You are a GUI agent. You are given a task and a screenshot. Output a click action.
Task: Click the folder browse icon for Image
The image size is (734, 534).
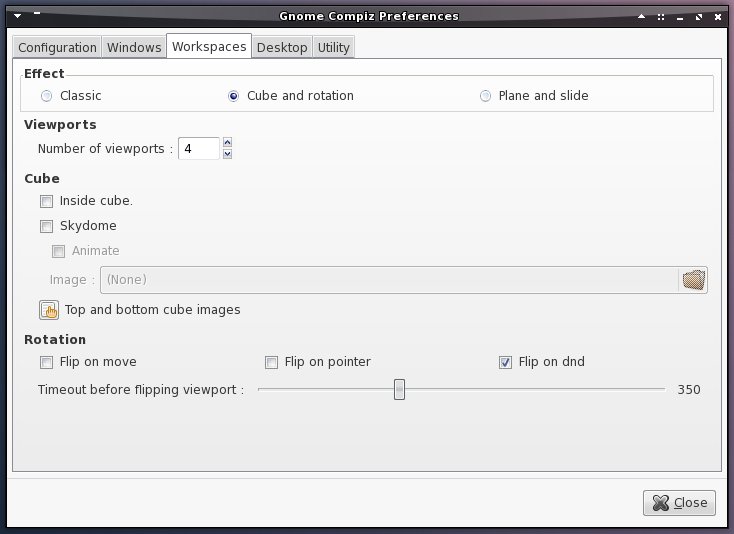pyautogui.click(x=693, y=280)
